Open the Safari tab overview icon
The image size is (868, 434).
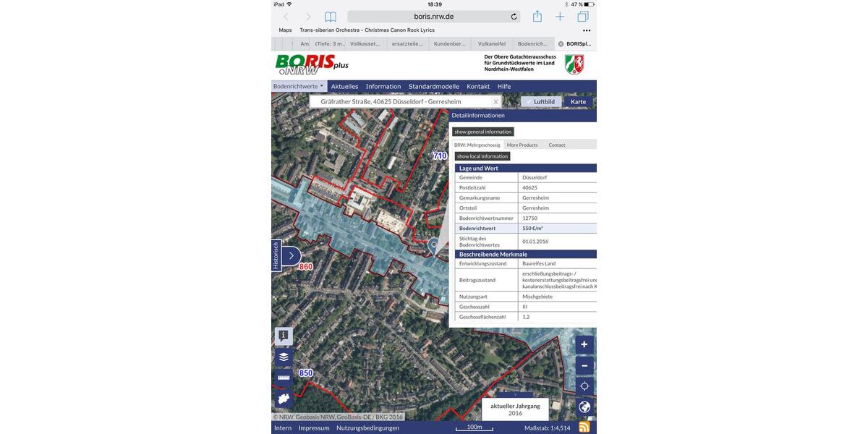[583, 17]
